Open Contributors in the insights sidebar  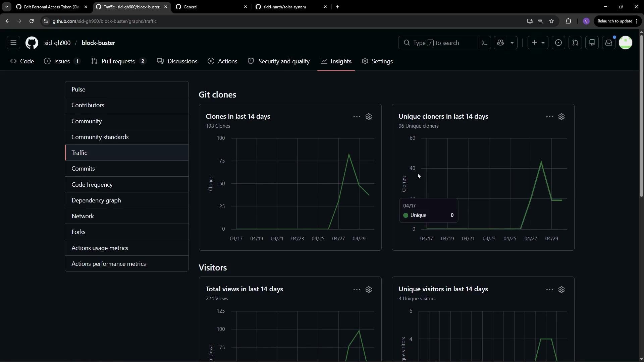pyautogui.click(x=127, y=105)
